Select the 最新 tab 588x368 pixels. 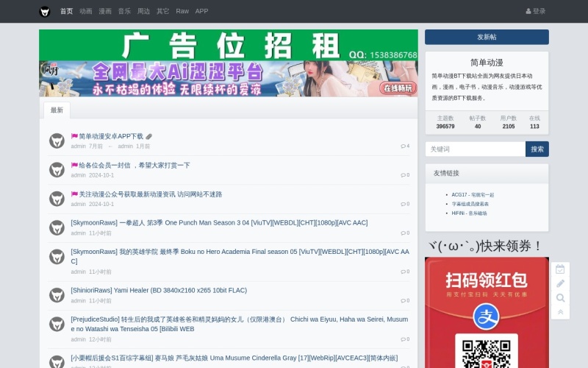point(57,110)
